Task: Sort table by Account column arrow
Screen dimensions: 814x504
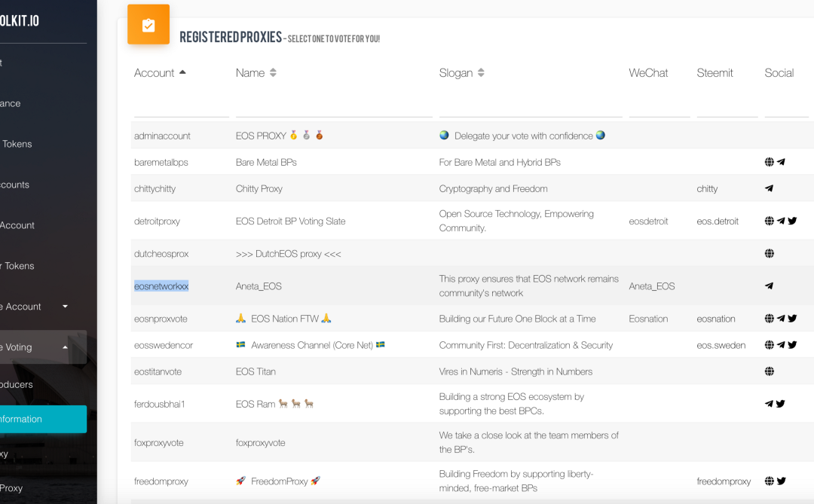Action: 182,72
